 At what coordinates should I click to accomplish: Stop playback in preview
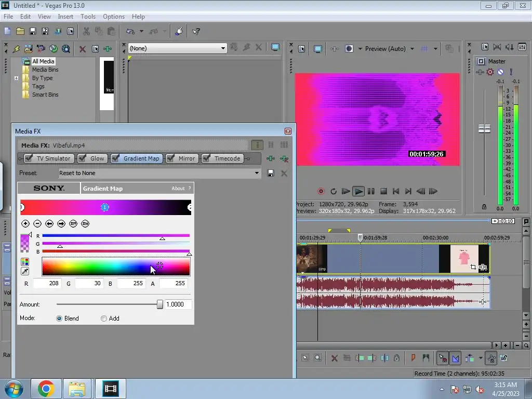(x=383, y=191)
